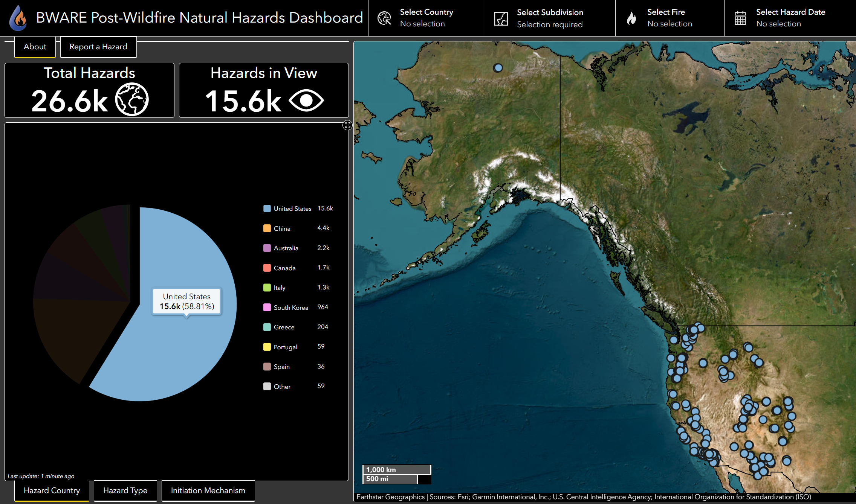Open the Select Subdivision dropdown

[550, 18]
